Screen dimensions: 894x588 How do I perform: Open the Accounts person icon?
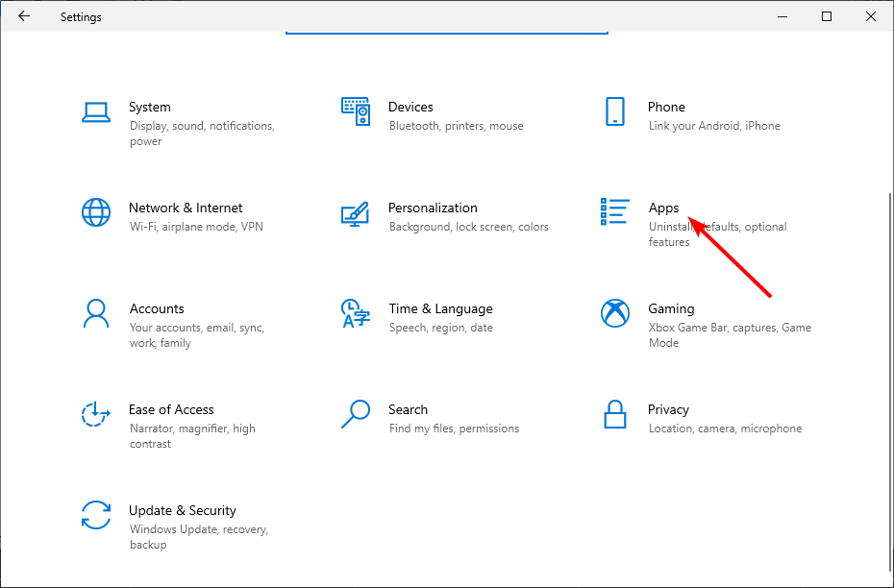point(96,313)
